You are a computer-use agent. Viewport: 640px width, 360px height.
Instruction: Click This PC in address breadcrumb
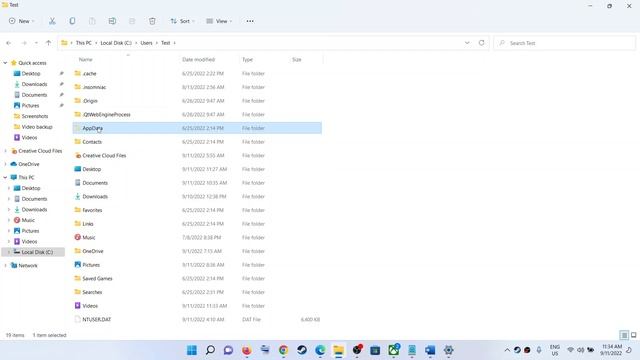coord(84,43)
